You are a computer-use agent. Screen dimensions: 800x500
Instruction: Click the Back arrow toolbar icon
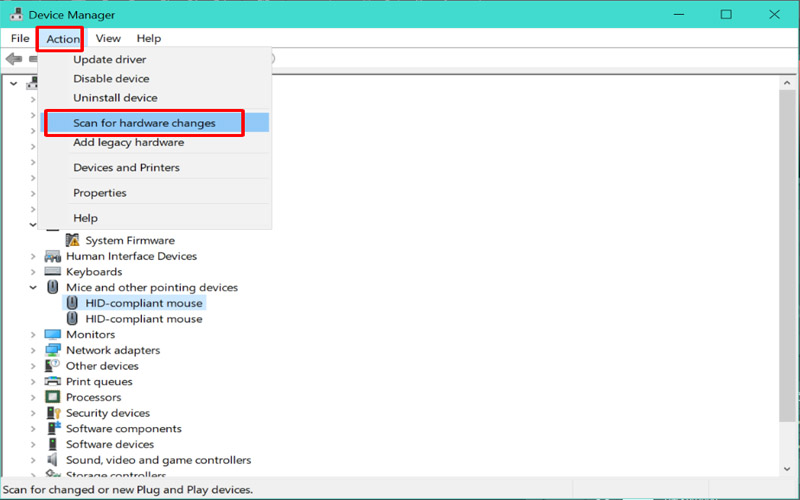click(x=14, y=59)
